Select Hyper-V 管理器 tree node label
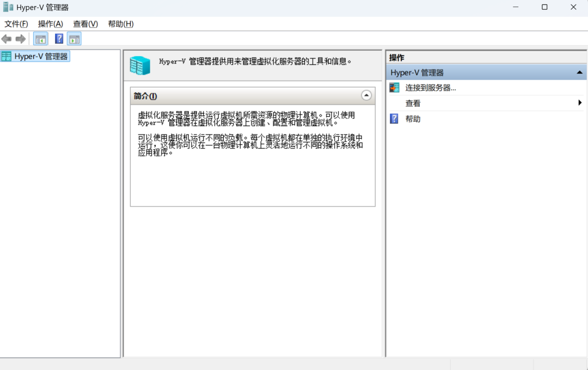Viewport: 588px width, 370px height. click(x=41, y=56)
